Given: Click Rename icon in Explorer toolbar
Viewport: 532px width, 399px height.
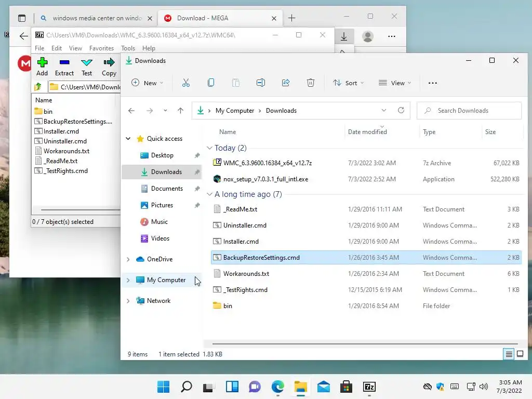Looking at the screenshot, I should tap(261, 83).
